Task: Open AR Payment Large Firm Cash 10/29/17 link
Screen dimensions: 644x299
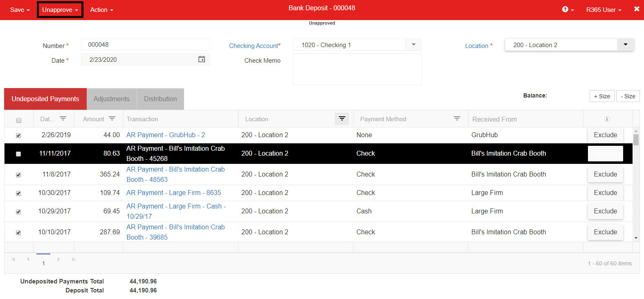Action: pos(176,211)
